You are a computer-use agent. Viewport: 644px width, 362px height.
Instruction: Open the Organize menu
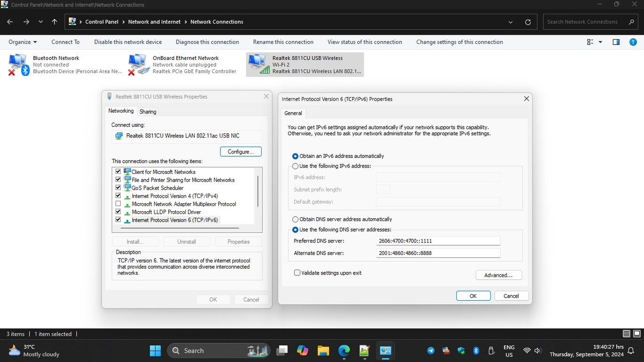click(23, 42)
